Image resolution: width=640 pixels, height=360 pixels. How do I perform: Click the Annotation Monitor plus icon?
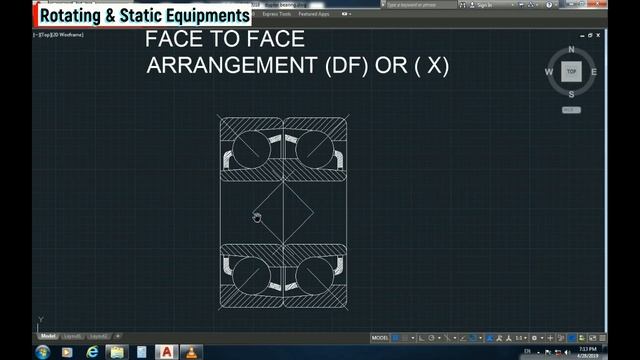click(x=550, y=338)
